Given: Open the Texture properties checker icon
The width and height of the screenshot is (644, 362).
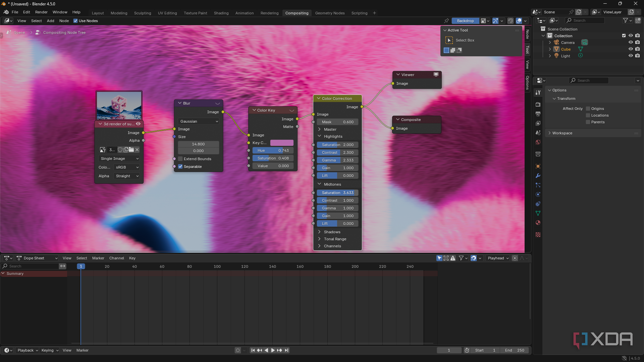Looking at the screenshot, I should (538, 235).
